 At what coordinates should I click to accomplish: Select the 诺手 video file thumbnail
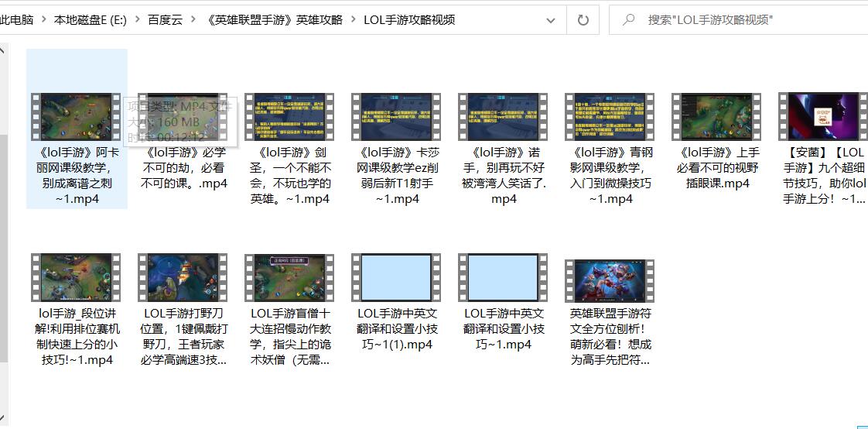click(x=503, y=116)
